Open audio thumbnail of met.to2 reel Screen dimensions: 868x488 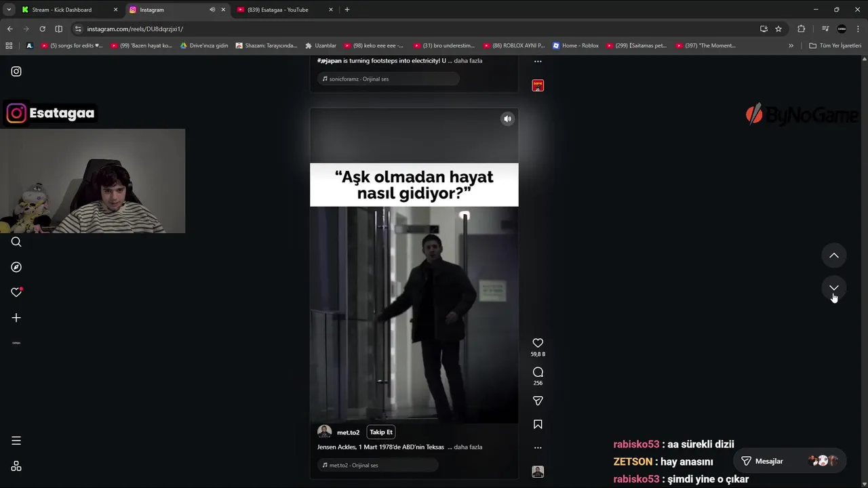click(x=538, y=472)
